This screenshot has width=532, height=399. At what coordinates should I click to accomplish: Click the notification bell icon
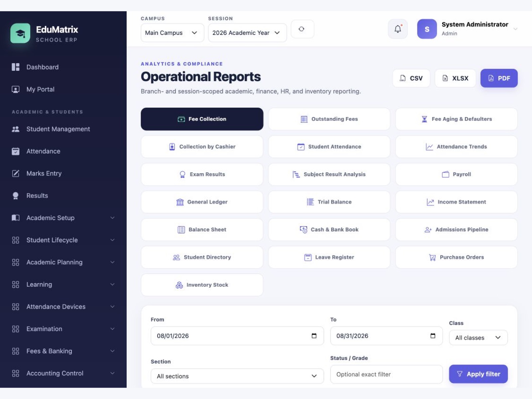pyautogui.click(x=398, y=29)
